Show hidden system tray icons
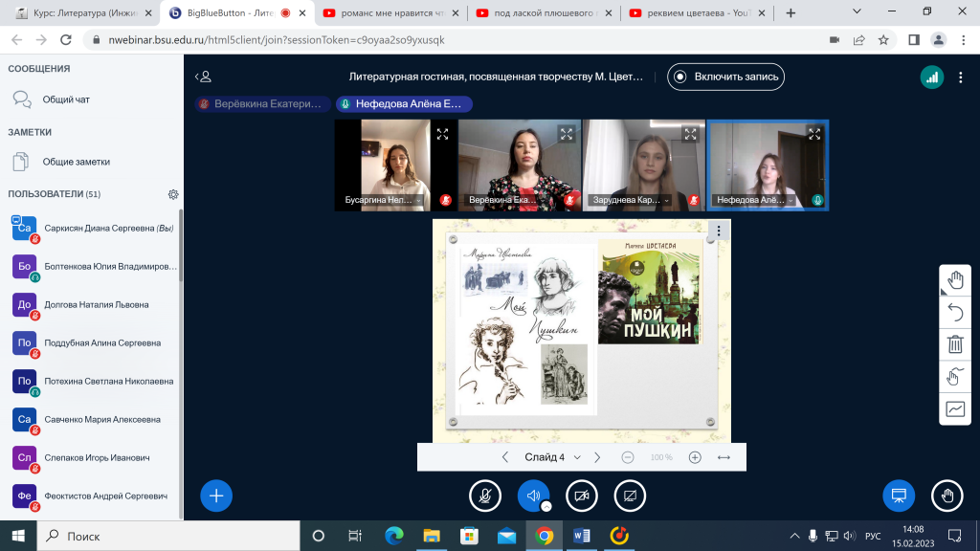The image size is (980, 551). click(794, 536)
